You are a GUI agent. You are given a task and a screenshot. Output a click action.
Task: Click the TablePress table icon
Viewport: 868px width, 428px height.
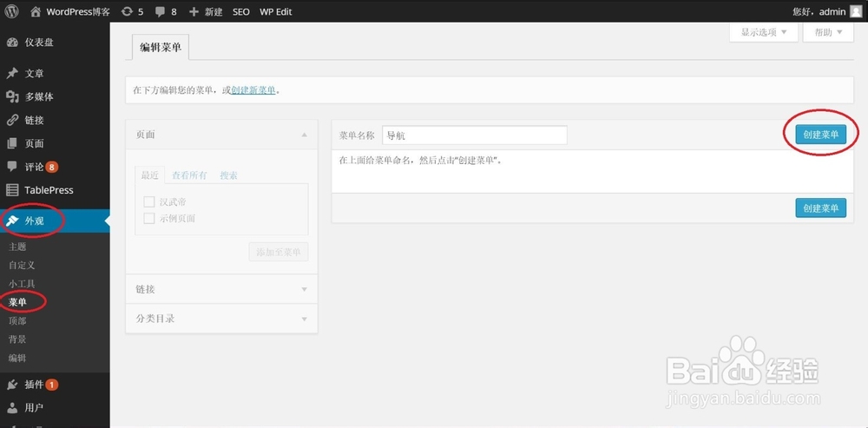point(12,190)
